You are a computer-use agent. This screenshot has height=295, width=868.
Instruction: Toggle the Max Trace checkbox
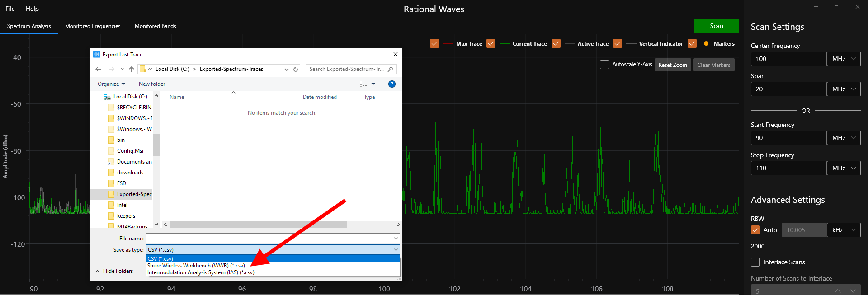tap(434, 44)
